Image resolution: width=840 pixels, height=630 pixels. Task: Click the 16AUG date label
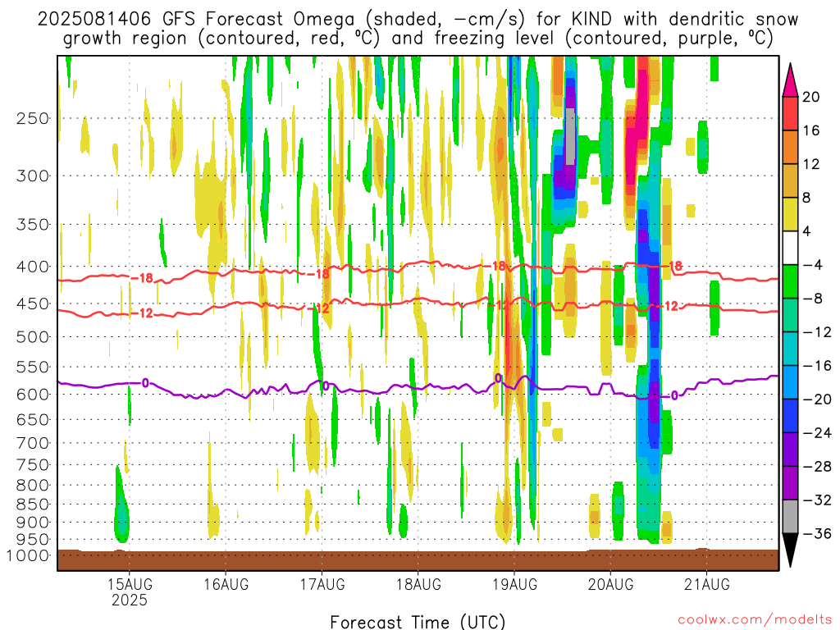click(x=226, y=584)
